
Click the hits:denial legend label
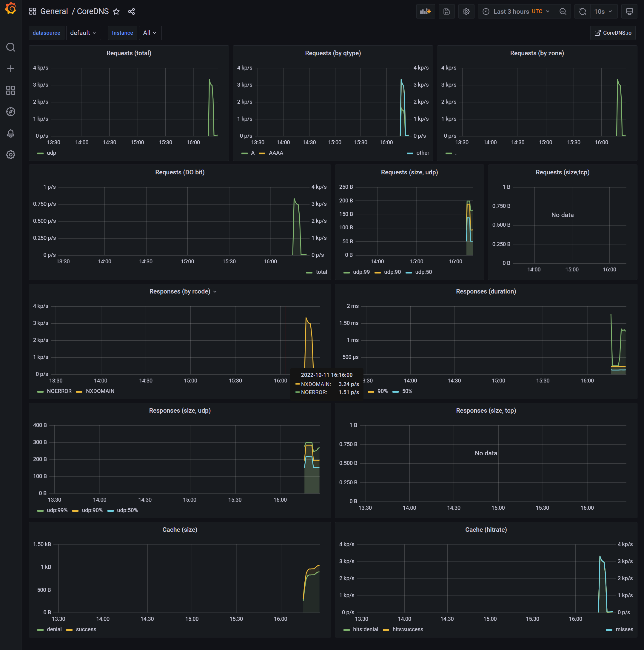point(366,629)
